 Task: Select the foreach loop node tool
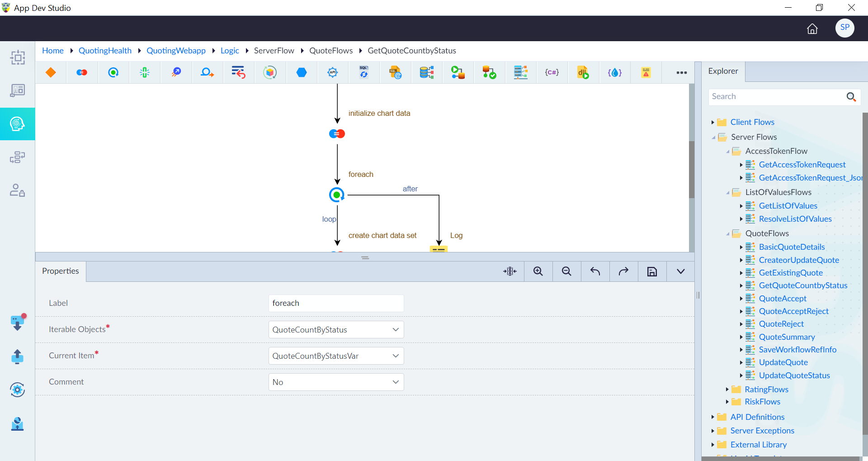click(x=113, y=72)
